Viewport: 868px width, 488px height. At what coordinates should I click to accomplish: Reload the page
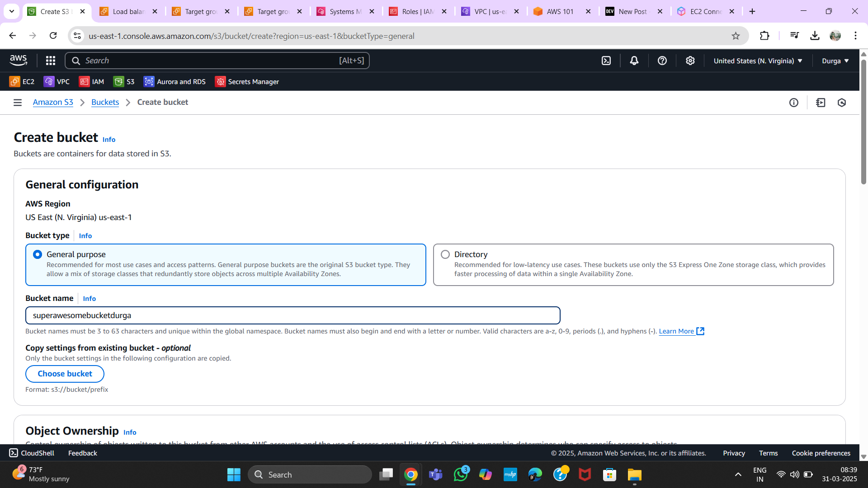point(53,36)
